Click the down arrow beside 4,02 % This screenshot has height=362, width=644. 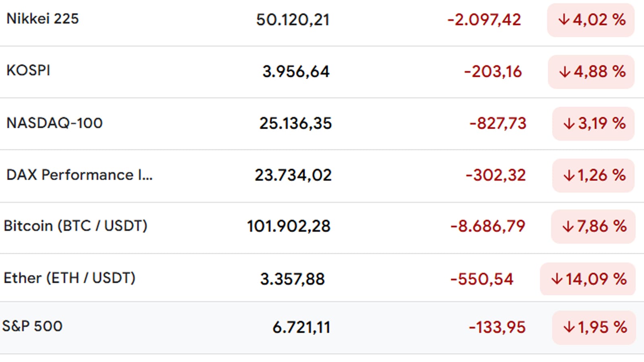tap(564, 20)
